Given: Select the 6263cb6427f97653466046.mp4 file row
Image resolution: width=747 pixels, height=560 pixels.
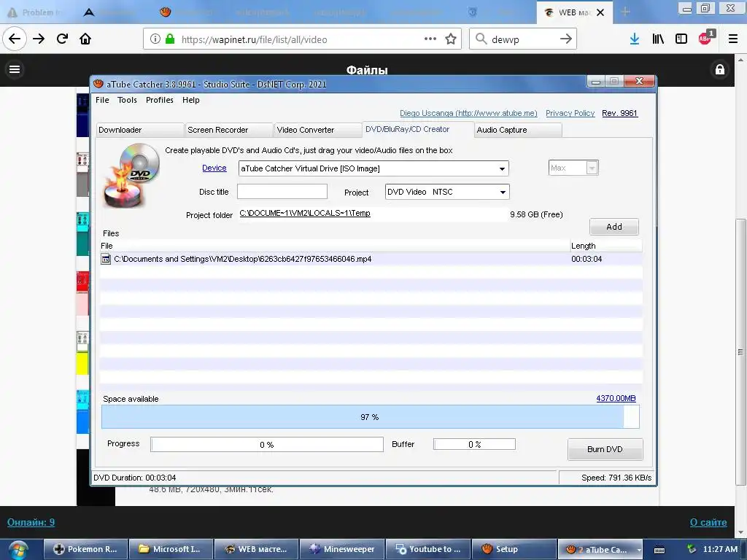Looking at the screenshot, I should (x=371, y=259).
